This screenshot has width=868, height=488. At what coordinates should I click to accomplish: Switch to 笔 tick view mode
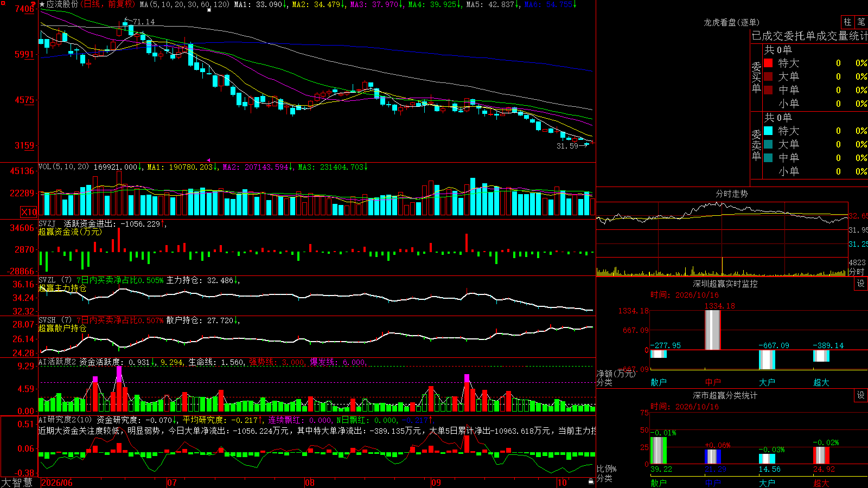pos(861,22)
